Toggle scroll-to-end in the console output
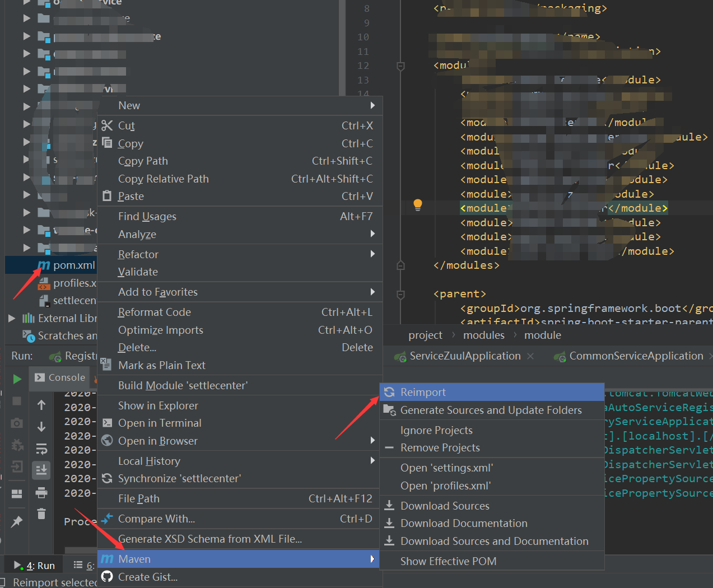Screen dimensions: 713x588 tap(43, 469)
